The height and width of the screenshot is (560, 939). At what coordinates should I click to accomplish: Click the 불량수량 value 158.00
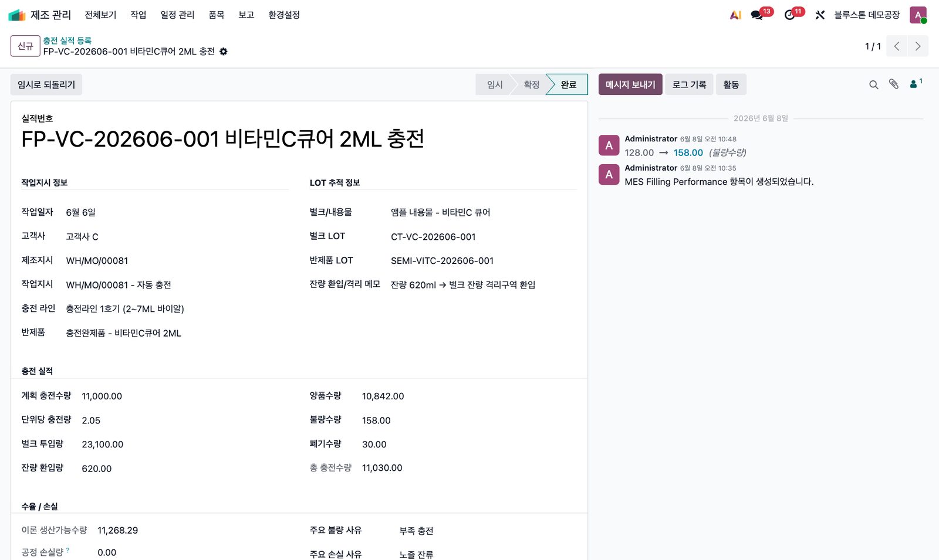click(376, 420)
